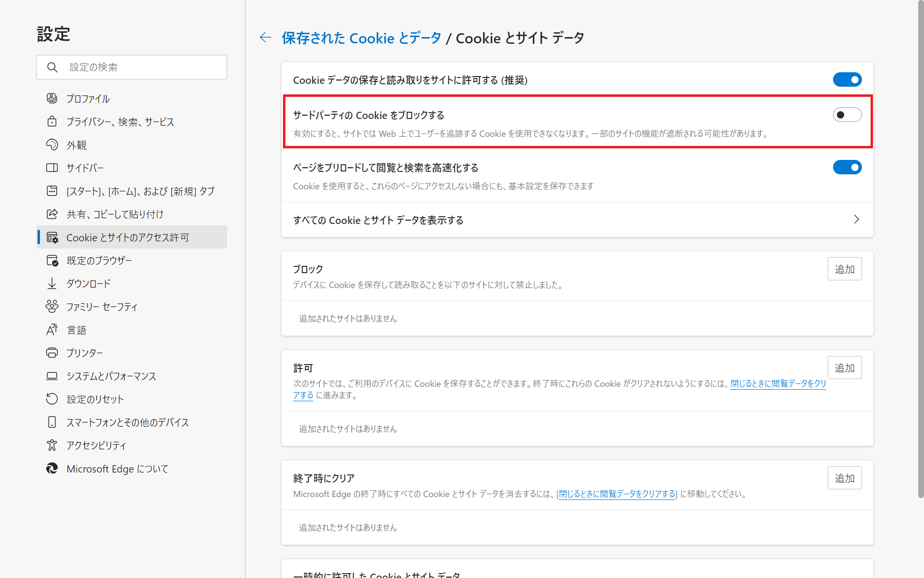Disable the ページをプリロード toggle switch
The width and height of the screenshot is (924, 578).
click(847, 167)
